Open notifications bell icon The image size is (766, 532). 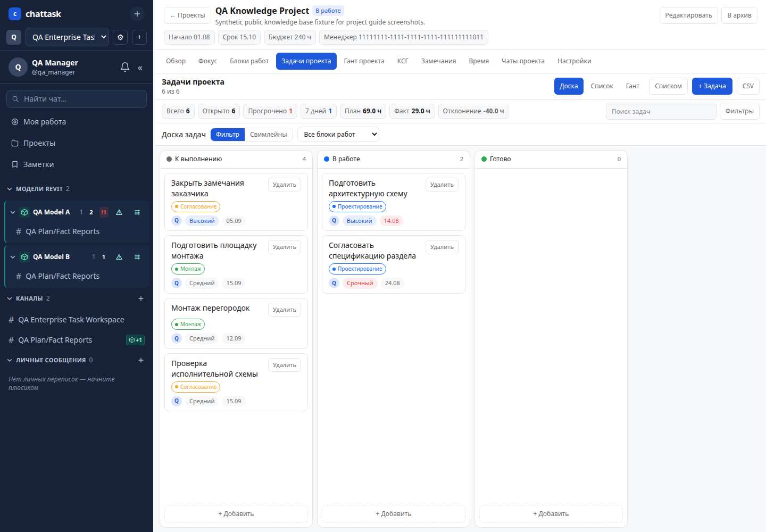tap(125, 67)
